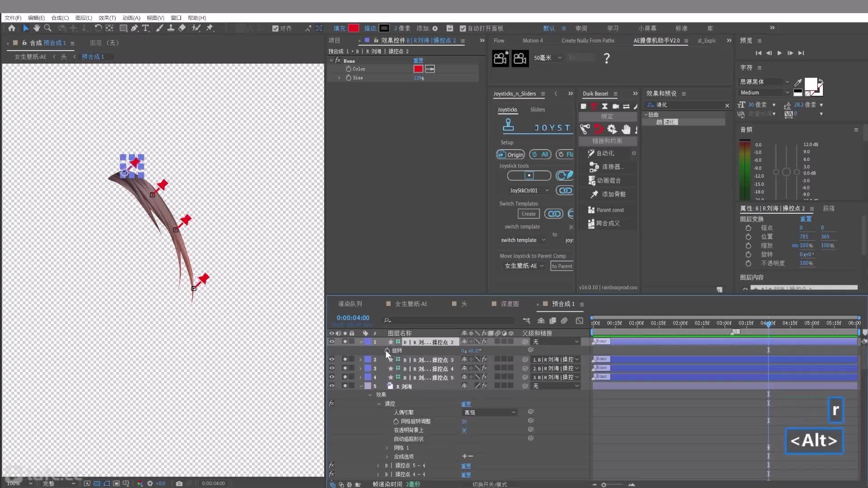868x488 pixels.
Task: Click the to Parent button
Action: pos(561,266)
